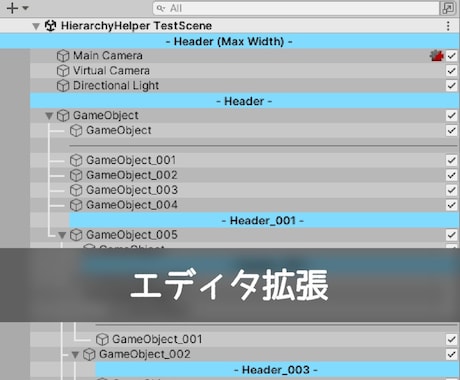Click the plus create-object button
This screenshot has height=380, width=460.
click(12, 8)
